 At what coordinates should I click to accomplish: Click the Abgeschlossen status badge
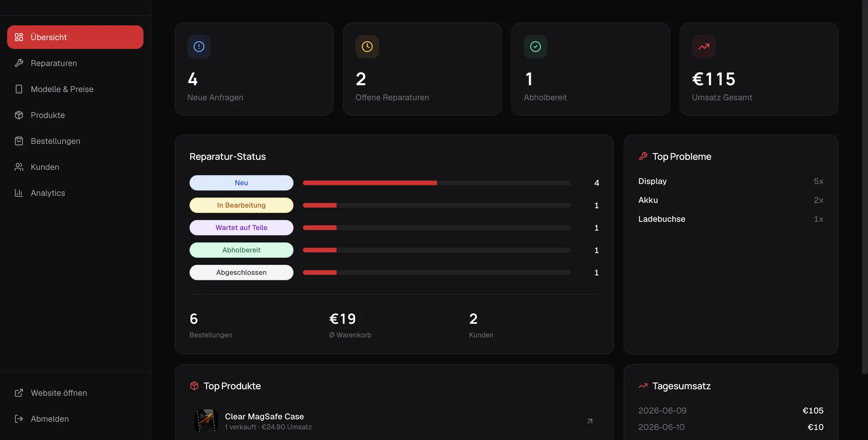[241, 272]
